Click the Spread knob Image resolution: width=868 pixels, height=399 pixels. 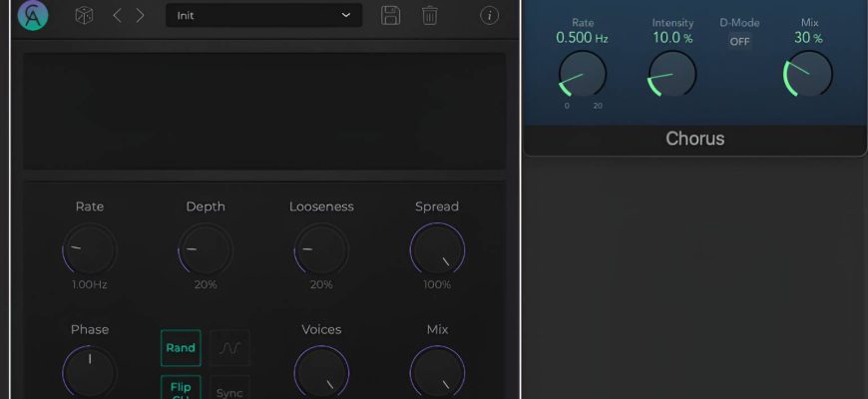point(437,248)
